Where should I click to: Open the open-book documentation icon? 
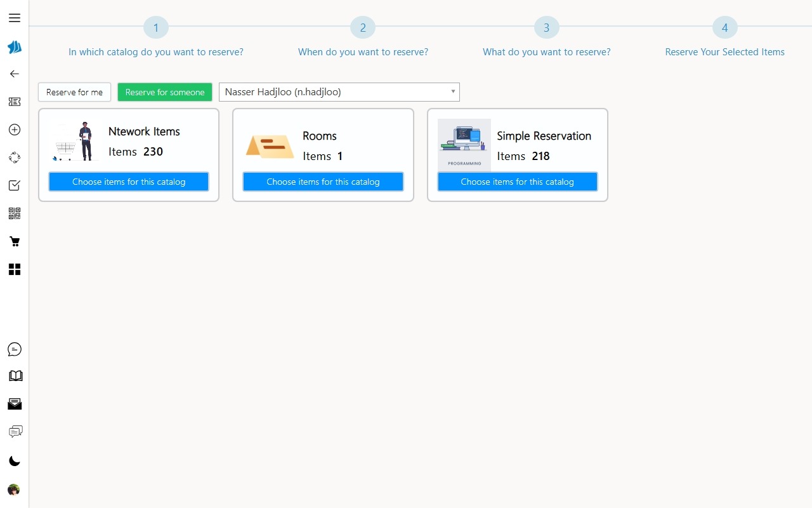pyautogui.click(x=15, y=376)
